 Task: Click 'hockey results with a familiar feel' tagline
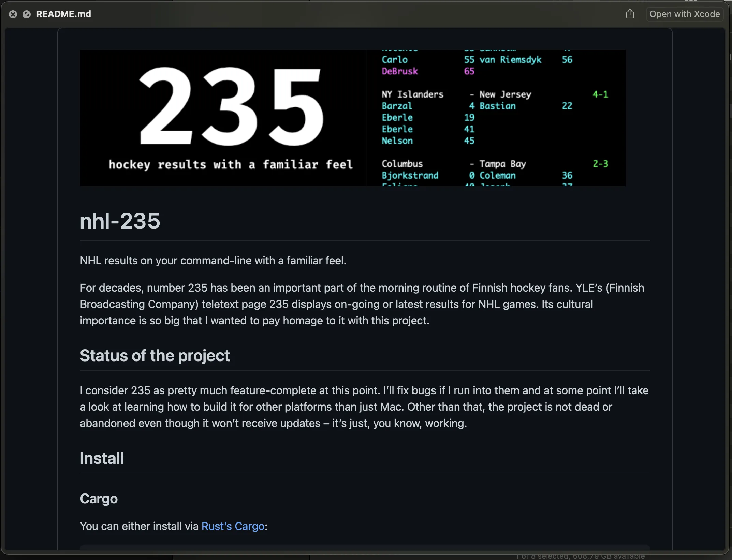click(x=231, y=165)
